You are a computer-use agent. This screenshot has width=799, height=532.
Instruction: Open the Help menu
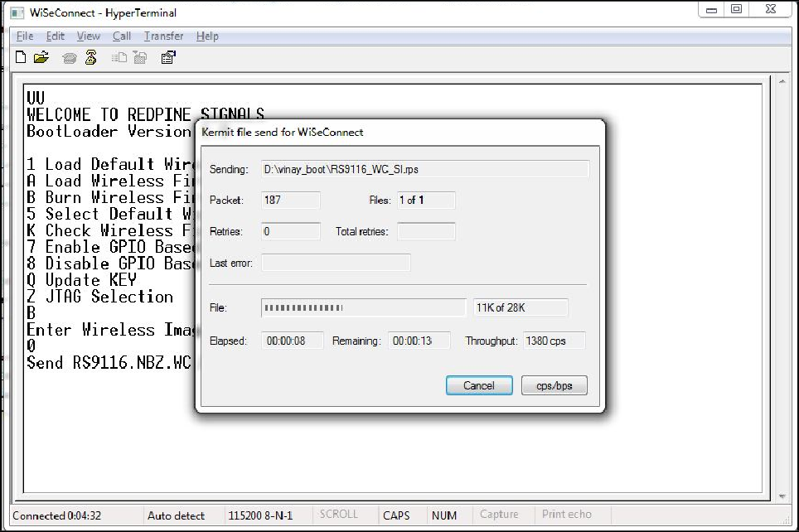pyautogui.click(x=207, y=36)
